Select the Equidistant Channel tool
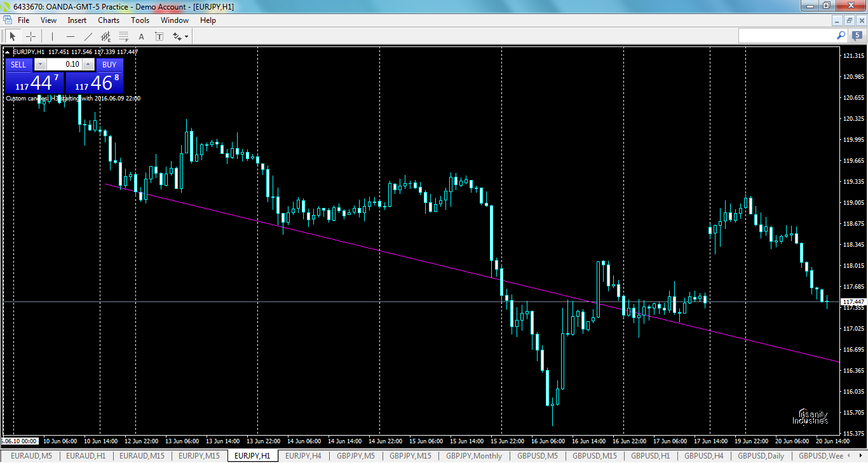This screenshot has height=463, width=868. coord(105,36)
